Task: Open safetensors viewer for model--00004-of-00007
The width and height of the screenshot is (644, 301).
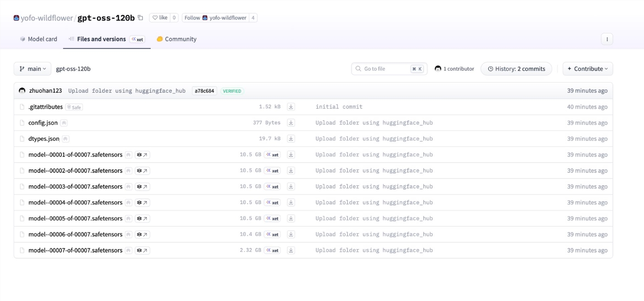Action: coord(142,203)
